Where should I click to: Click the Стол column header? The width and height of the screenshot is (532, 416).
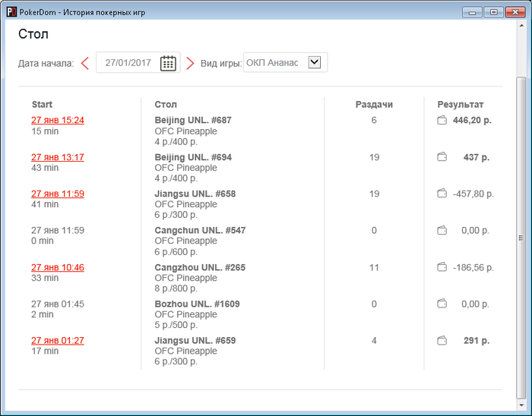click(166, 104)
